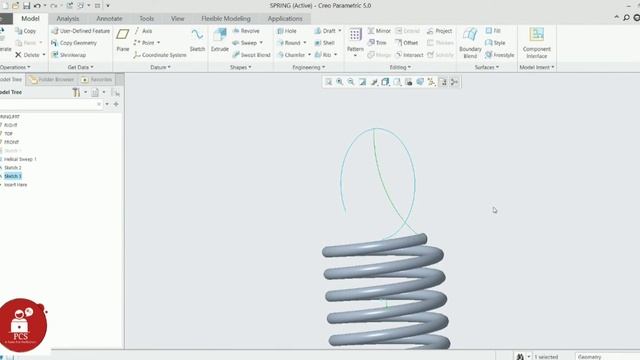
Task: Select the Offset tool
Action: pyautogui.click(x=407, y=43)
